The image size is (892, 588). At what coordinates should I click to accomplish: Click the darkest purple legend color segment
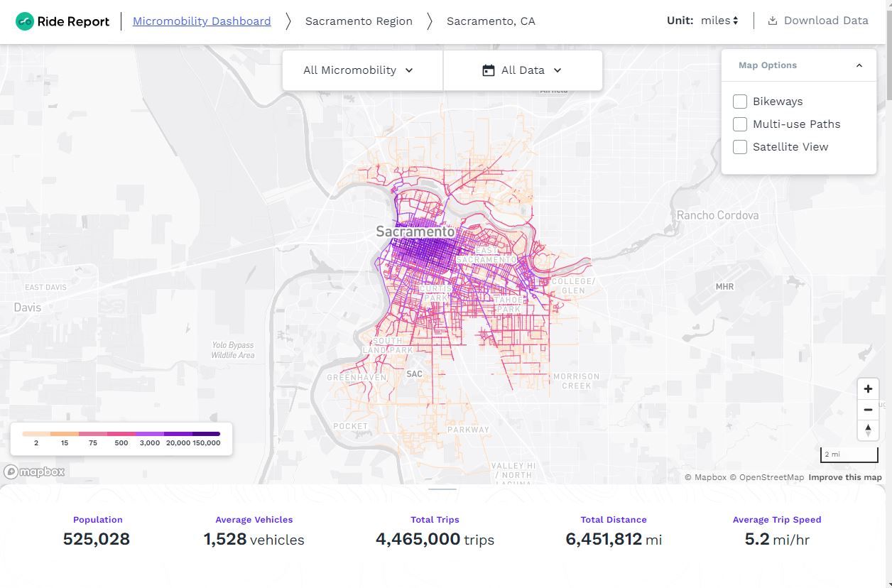pyautogui.click(x=206, y=433)
